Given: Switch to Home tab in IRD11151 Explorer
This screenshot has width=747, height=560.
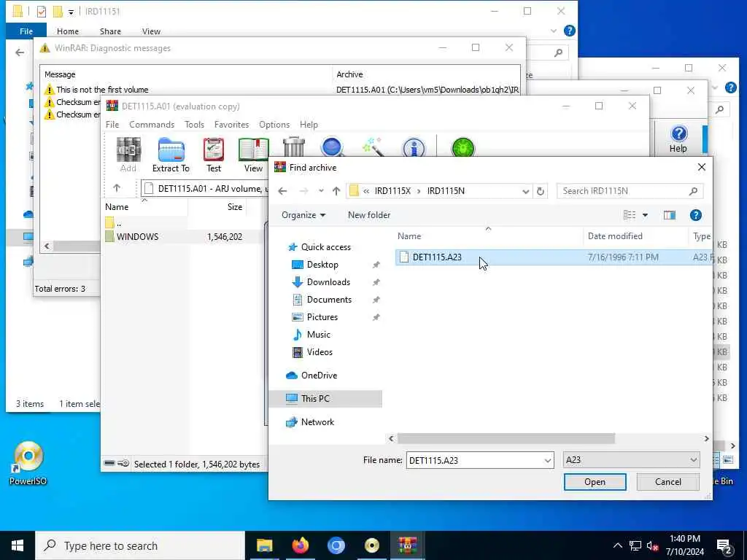Looking at the screenshot, I should pyautogui.click(x=68, y=31).
